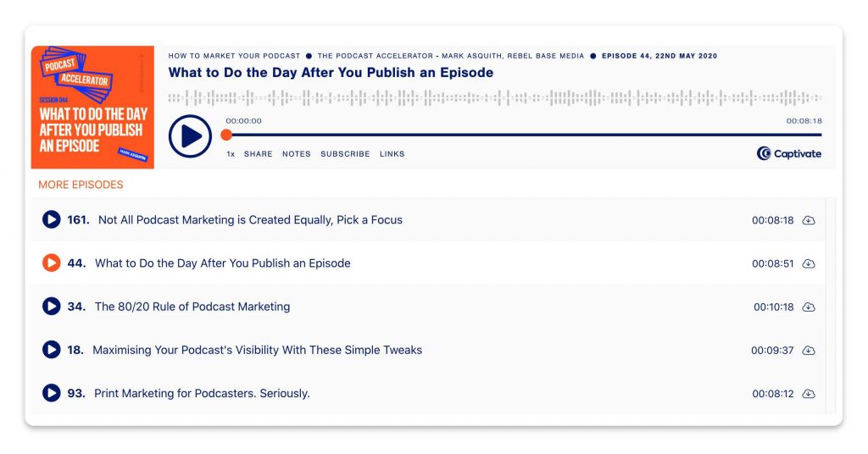Click the podcast cover artwork thumbnail
Viewport: 868px width, 454px height.
click(x=92, y=108)
